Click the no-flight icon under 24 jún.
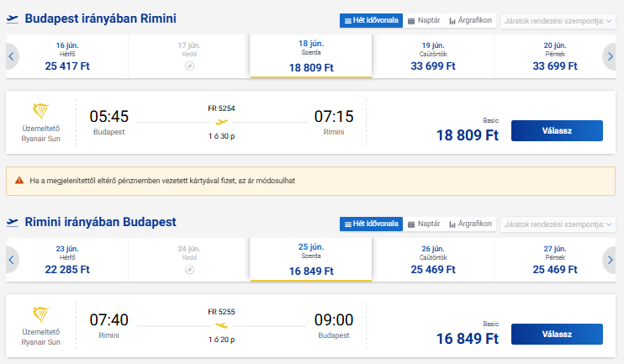 [x=189, y=270]
